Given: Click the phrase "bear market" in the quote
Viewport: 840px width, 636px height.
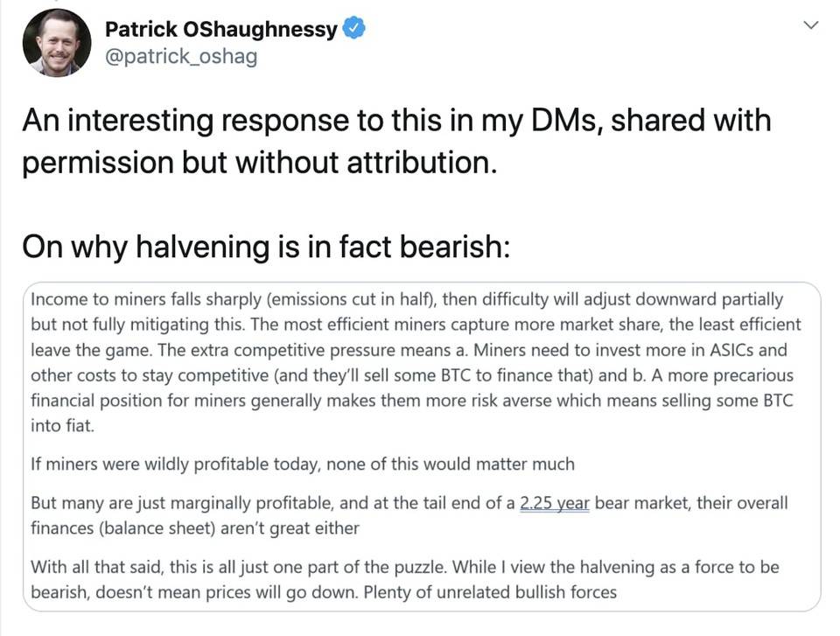Looking at the screenshot, I should [x=639, y=504].
